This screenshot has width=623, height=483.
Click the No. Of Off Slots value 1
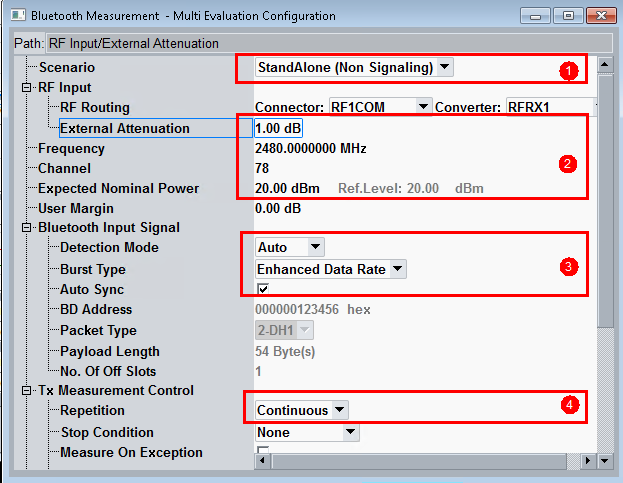pos(258,371)
